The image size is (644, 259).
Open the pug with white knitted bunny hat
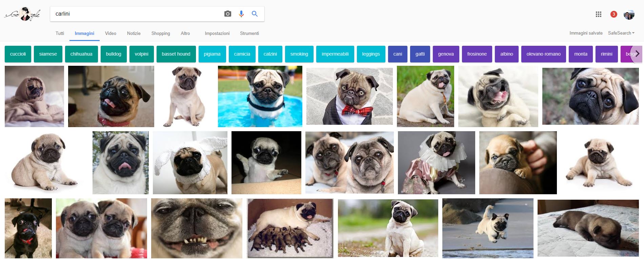pyautogui.click(x=190, y=163)
